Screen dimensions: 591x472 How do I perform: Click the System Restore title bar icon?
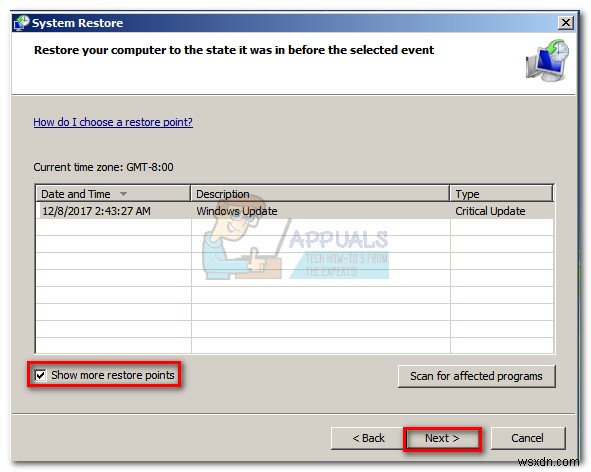click(x=21, y=23)
